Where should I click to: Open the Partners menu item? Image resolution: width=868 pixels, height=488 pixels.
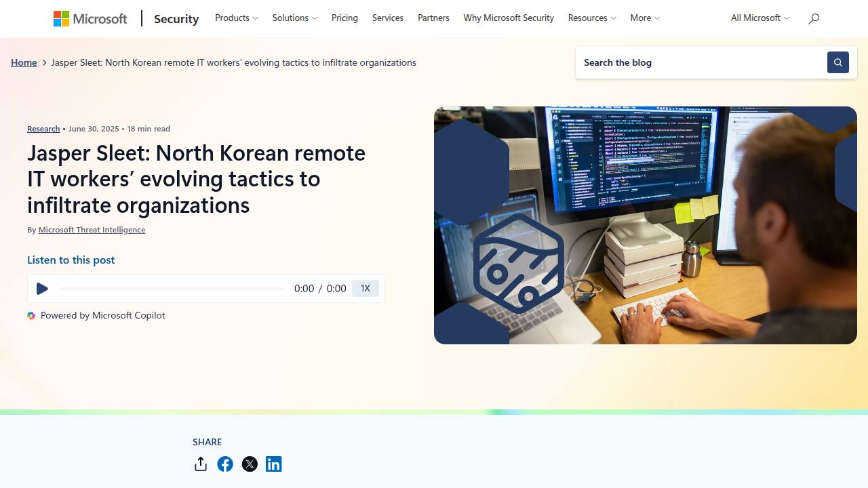coord(433,18)
